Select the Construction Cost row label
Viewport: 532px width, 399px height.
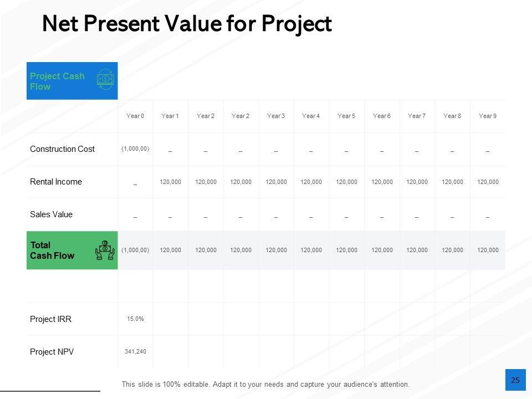click(62, 149)
